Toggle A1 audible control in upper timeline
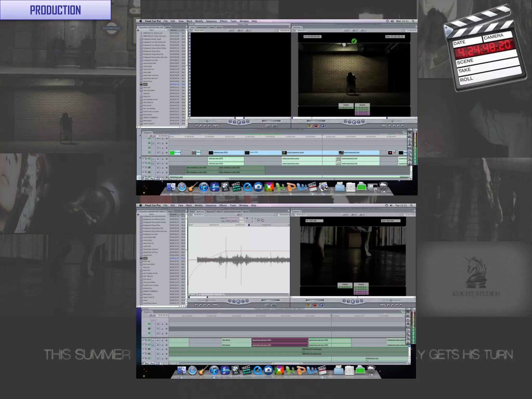 [x=149, y=159]
